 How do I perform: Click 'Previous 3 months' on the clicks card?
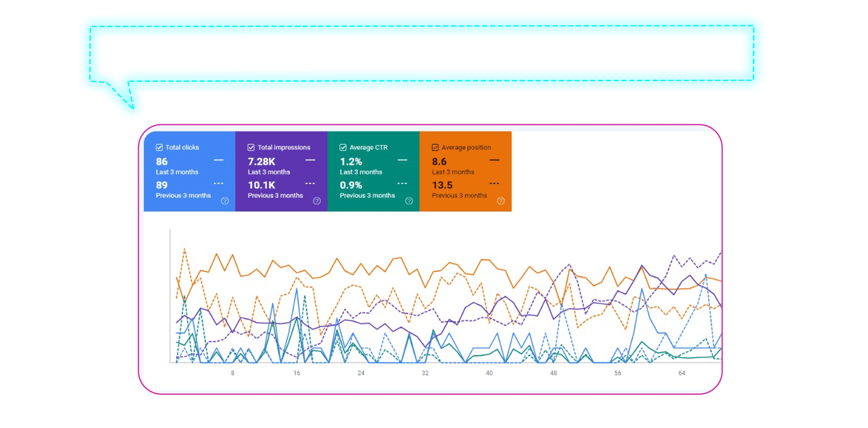point(184,195)
